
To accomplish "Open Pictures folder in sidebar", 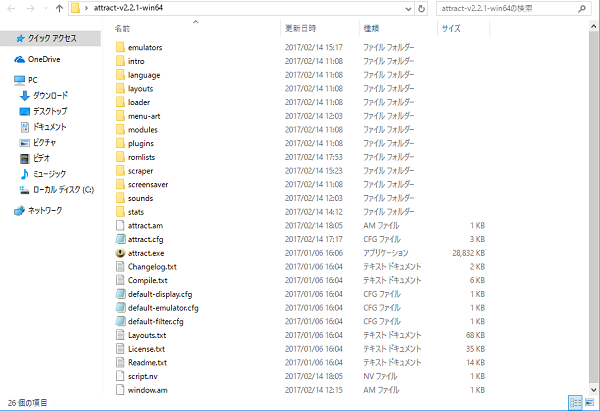I will [x=38, y=143].
